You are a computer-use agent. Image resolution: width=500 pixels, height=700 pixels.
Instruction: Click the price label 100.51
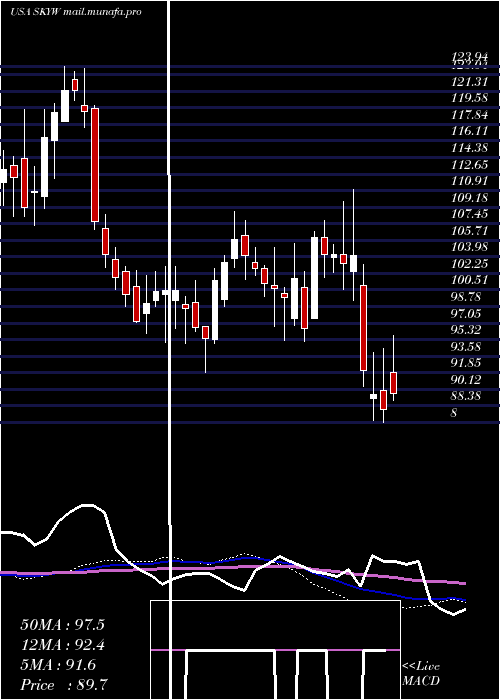[x=470, y=280]
